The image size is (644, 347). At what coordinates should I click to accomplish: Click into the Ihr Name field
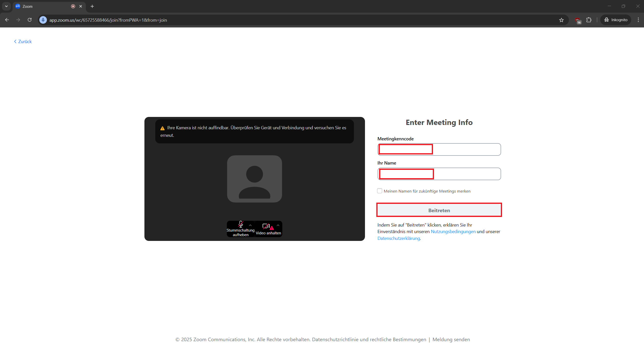[439, 174]
